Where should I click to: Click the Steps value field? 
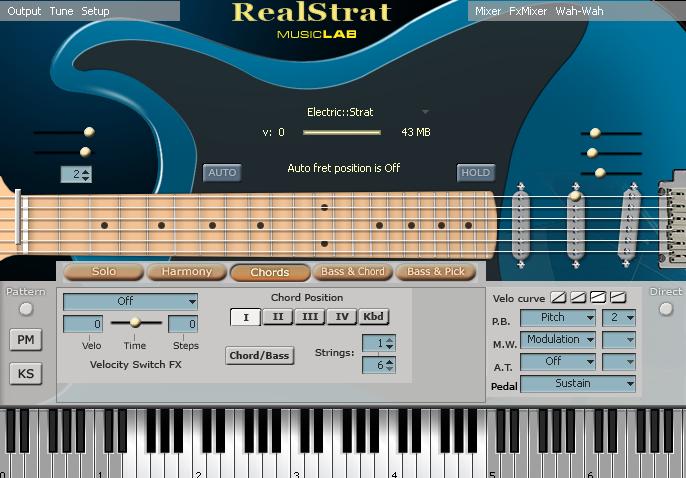pyautogui.click(x=183, y=324)
